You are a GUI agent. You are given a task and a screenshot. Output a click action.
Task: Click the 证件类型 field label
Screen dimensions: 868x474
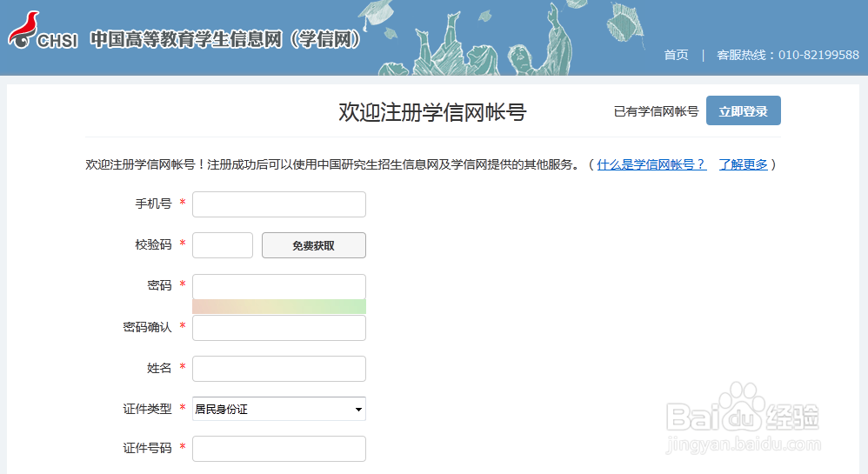click(x=147, y=409)
